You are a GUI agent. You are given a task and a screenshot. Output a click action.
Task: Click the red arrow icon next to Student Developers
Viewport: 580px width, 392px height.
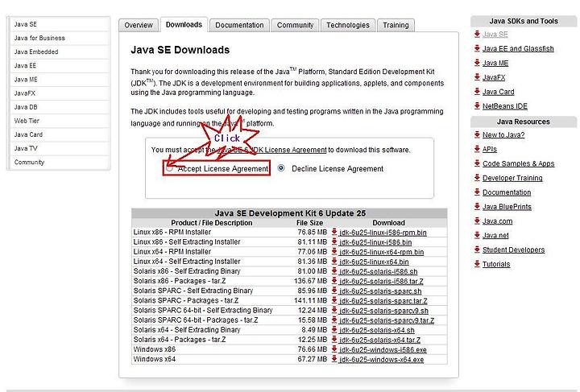[477, 250]
